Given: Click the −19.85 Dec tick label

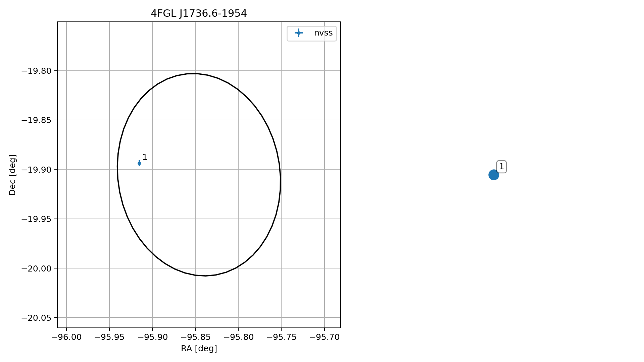Looking at the screenshot, I should pos(36,120).
